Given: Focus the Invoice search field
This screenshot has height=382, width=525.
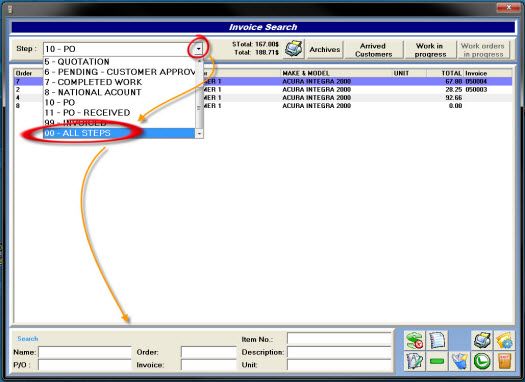Looking at the screenshot, I should 209,365.
